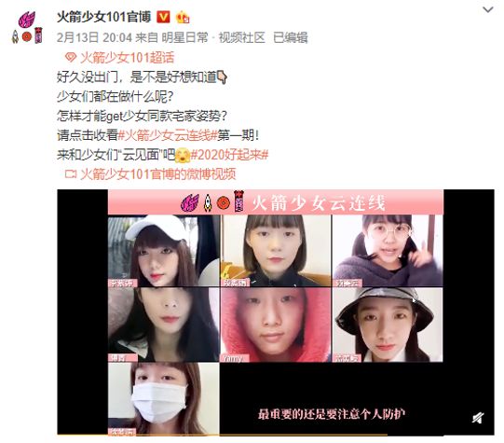Open the #2020好起来# hashtag

click(229, 155)
